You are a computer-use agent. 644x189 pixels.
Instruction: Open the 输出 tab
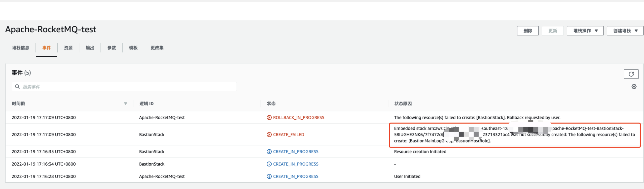(x=90, y=48)
